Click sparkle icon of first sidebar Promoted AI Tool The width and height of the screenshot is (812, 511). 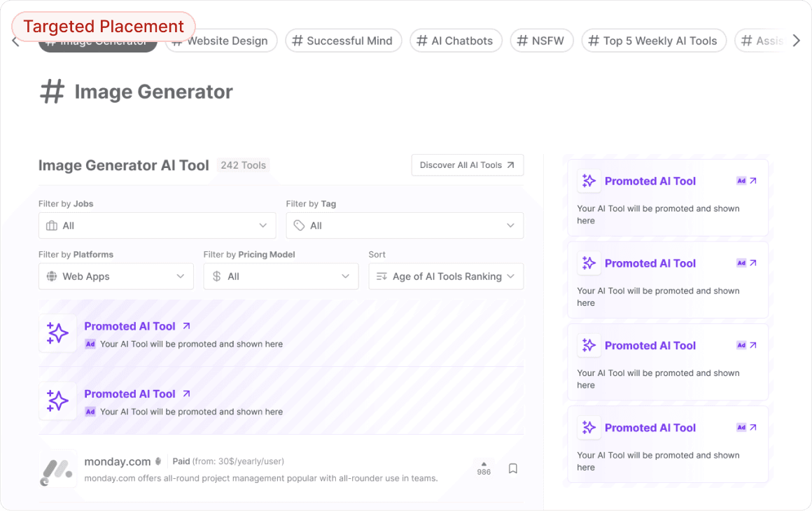589,181
